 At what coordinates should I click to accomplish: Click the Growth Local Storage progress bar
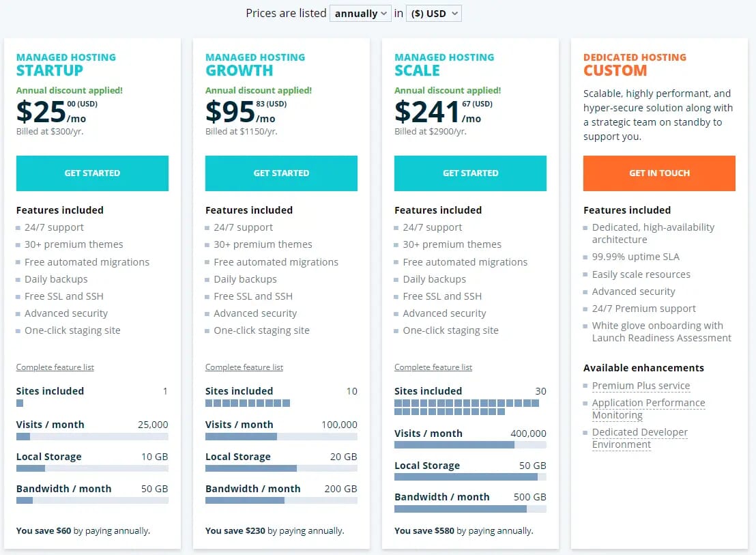coord(281,468)
